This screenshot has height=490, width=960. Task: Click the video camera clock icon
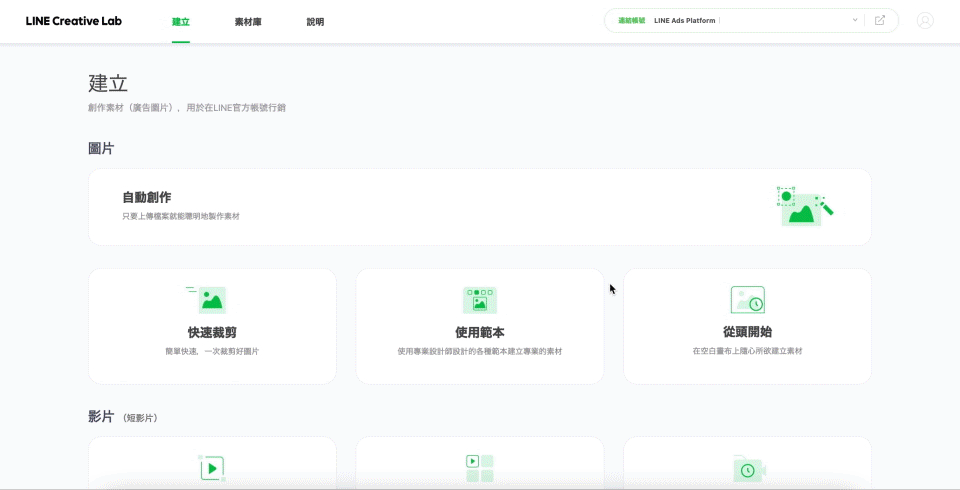click(x=748, y=469)
